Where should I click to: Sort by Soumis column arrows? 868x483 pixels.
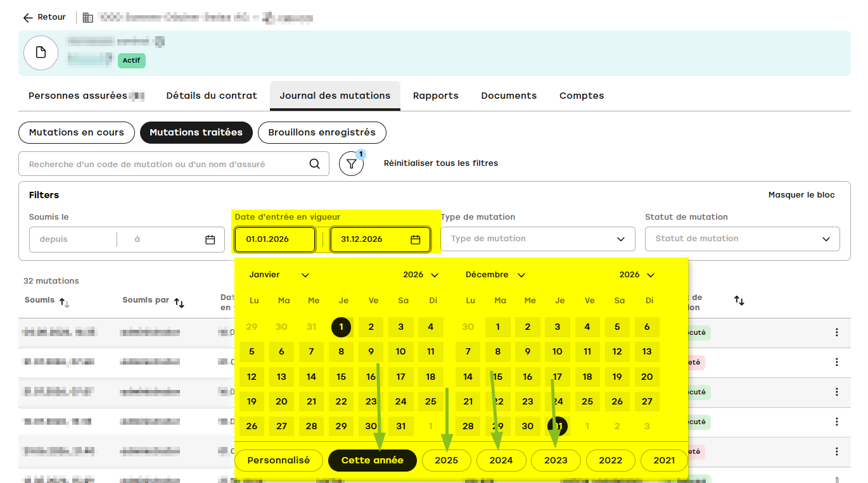pos(65,303)
